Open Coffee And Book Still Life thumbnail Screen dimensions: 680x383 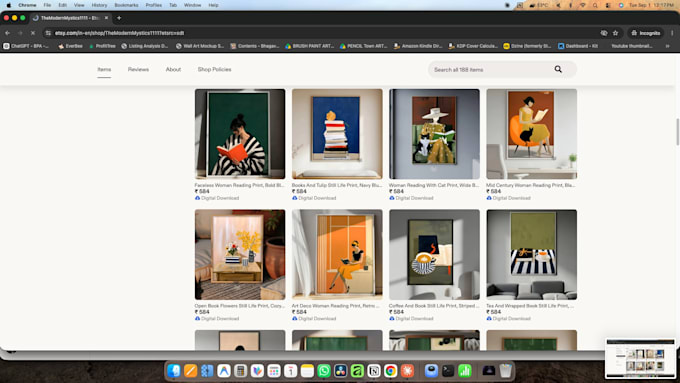point(434,255)
